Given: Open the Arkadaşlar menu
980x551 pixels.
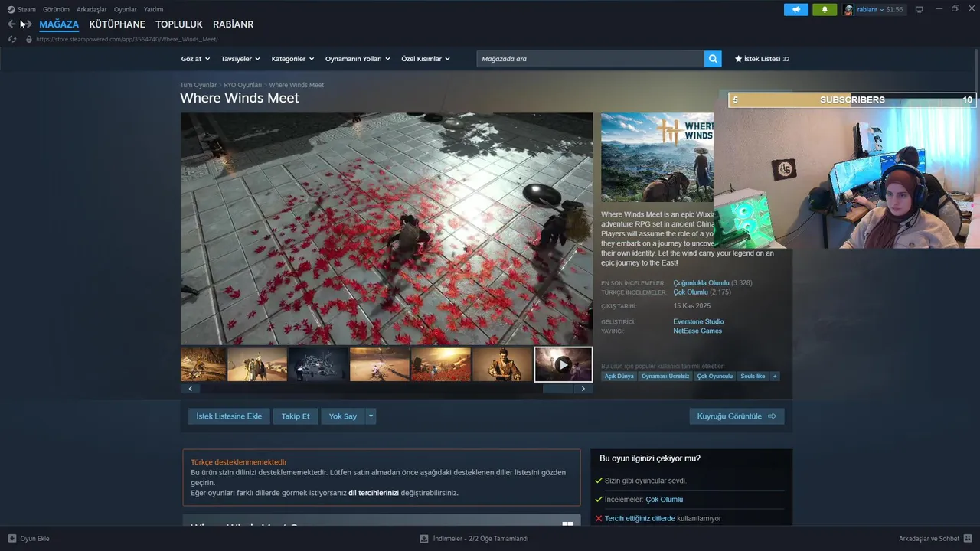Looking at the screenshot, I should (92, 10).
